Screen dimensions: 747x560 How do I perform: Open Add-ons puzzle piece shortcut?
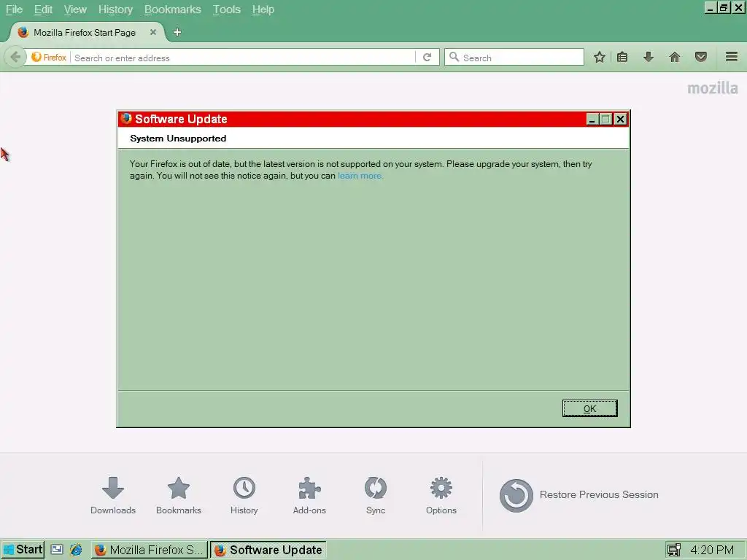309,495
